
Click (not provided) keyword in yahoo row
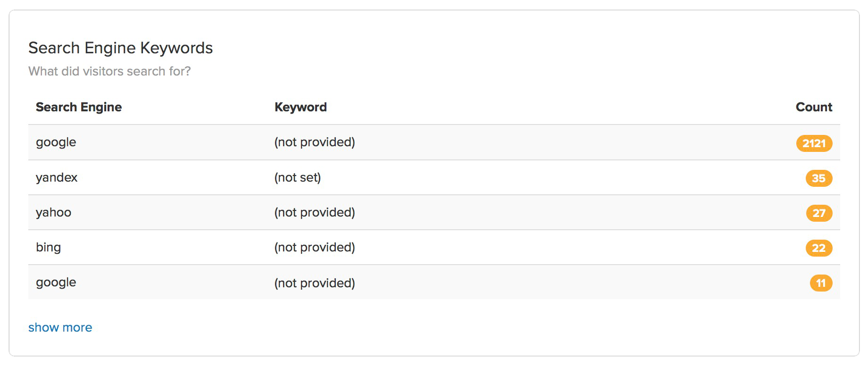coord(315,212)
